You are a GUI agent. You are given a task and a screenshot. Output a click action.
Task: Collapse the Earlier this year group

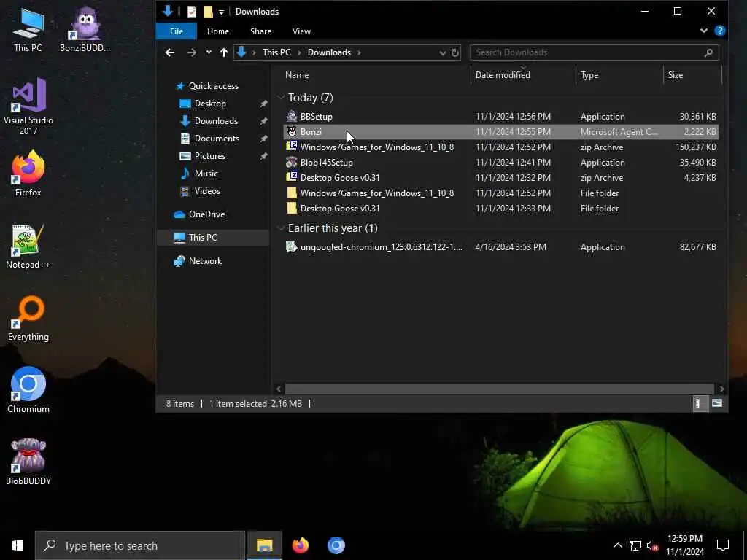281,228
